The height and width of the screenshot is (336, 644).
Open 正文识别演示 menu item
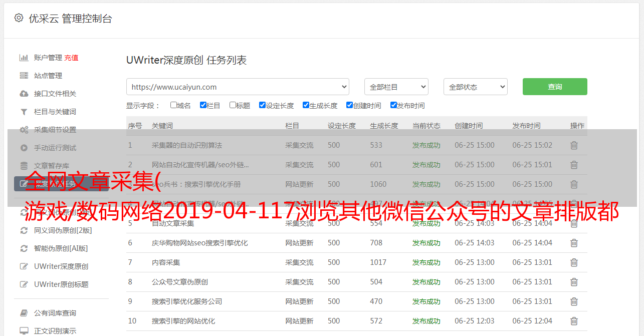55,331
